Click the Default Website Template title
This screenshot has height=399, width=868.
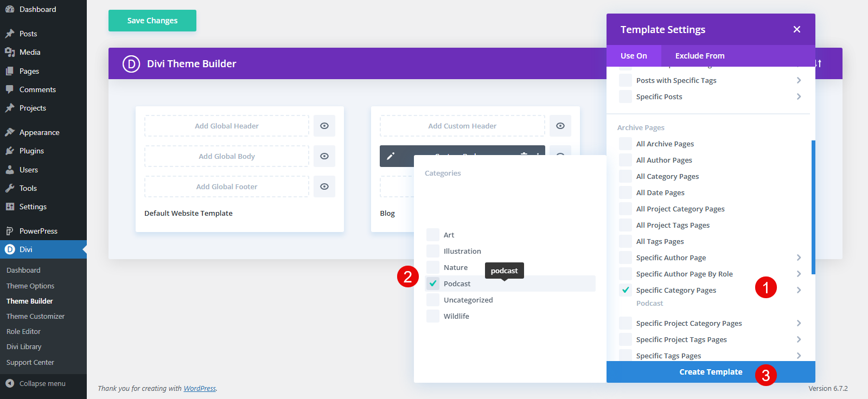(x=188, y=213)
